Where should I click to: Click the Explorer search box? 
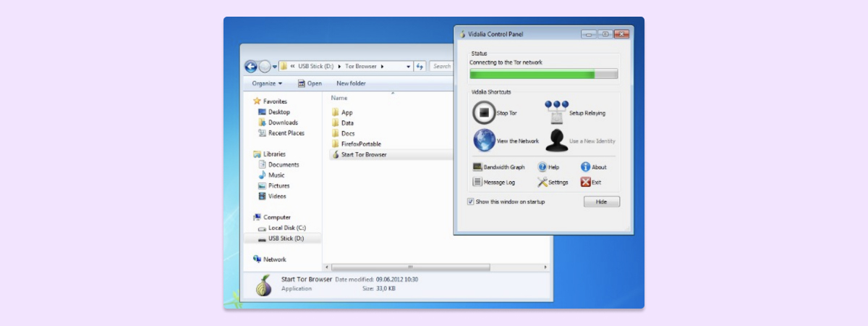(x=441, y=67)
